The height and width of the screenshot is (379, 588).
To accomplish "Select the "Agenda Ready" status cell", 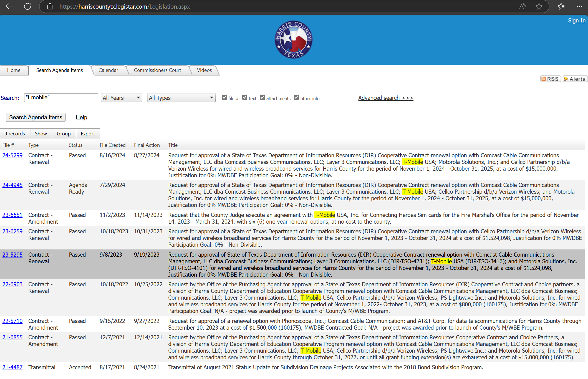I will tap(78, 188).
